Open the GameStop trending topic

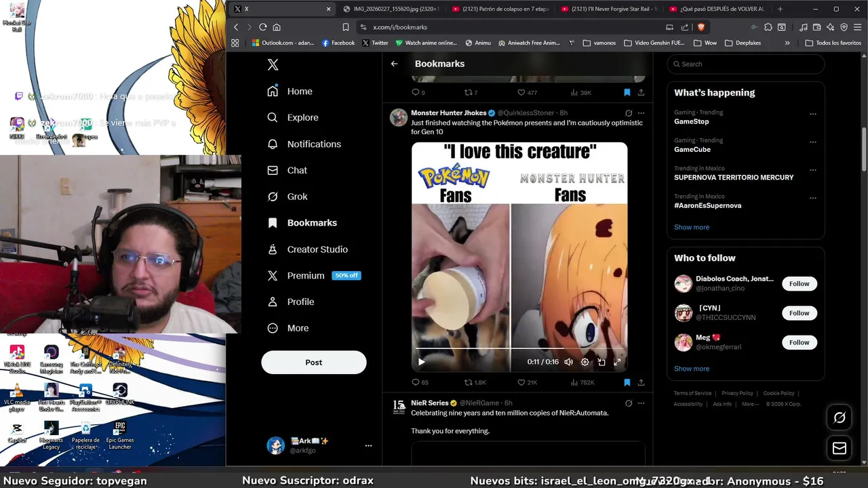tap(691, 121)
